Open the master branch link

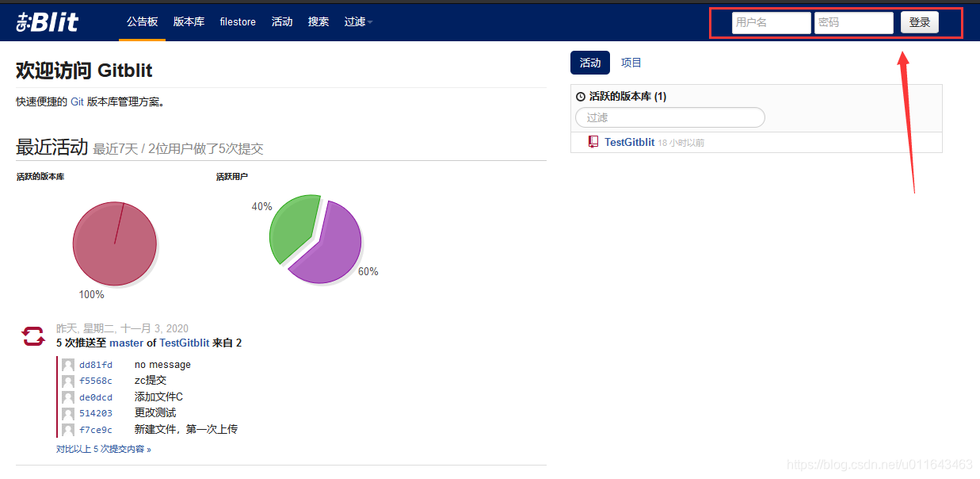127,343
